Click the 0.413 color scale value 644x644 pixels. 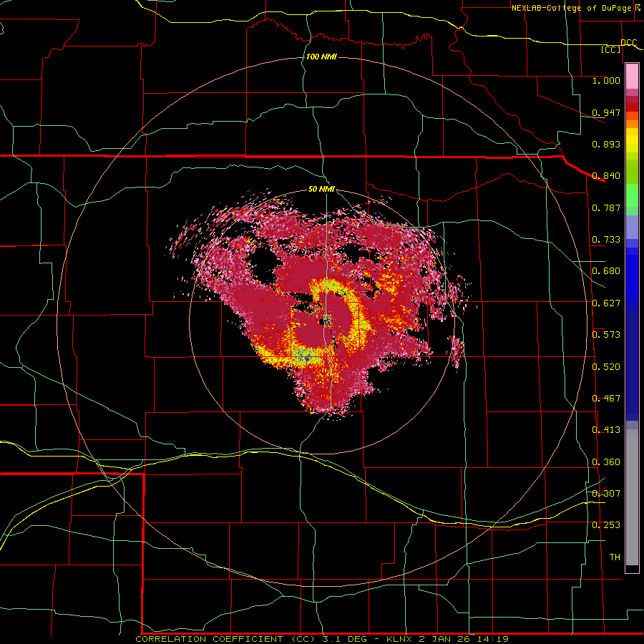click(x=606, y=430)
